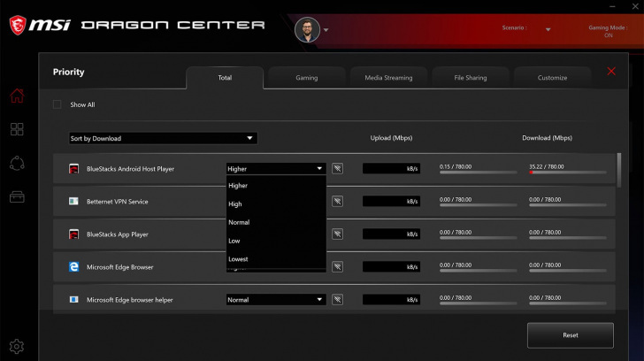
Task: Click the Microsoft Edge Browser app icon
Action: click(74, 266)
